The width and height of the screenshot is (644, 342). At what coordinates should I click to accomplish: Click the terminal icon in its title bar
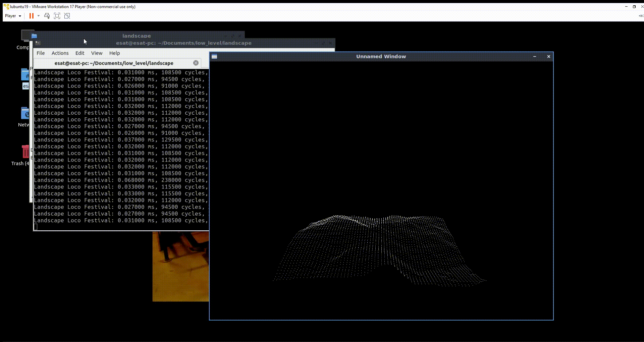click(38, 43)
